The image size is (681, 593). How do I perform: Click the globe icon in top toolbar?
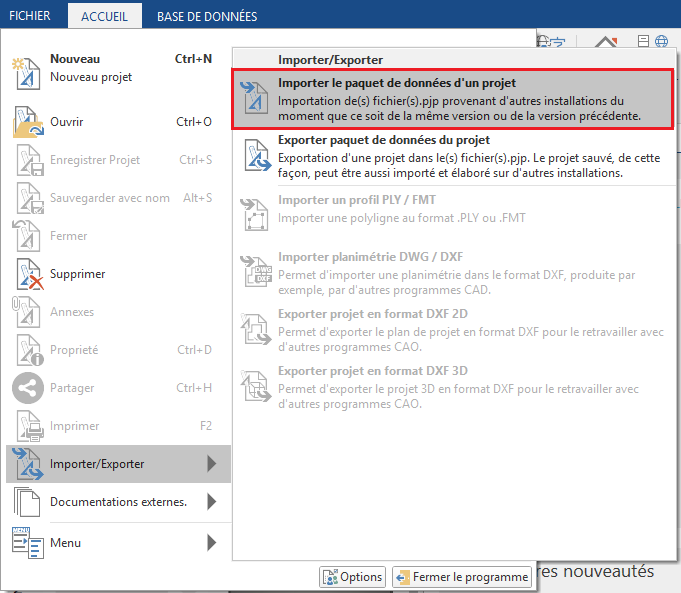coord(661,41)
